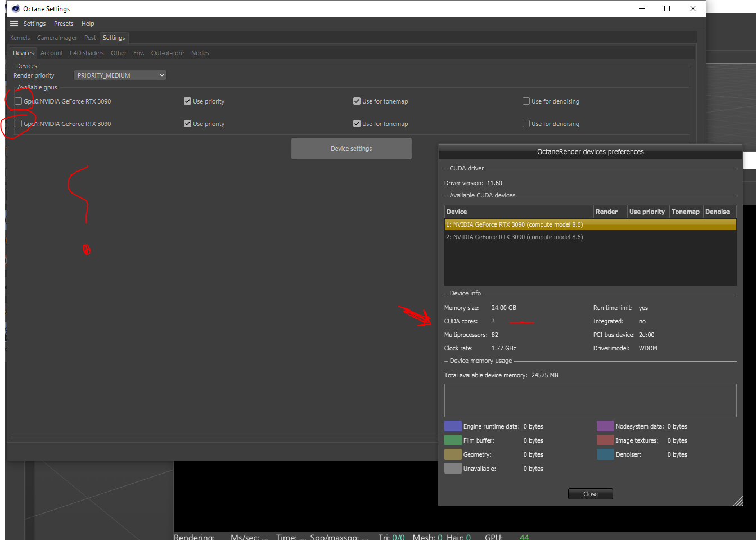
Task: Select the Devices sub-tab
Action: tap(23, 53)
